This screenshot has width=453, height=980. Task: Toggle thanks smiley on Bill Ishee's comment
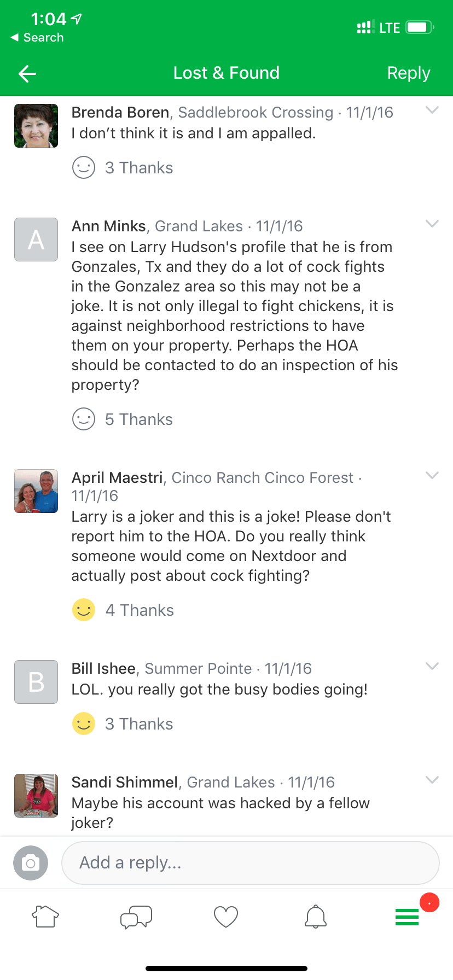(84, 724)
